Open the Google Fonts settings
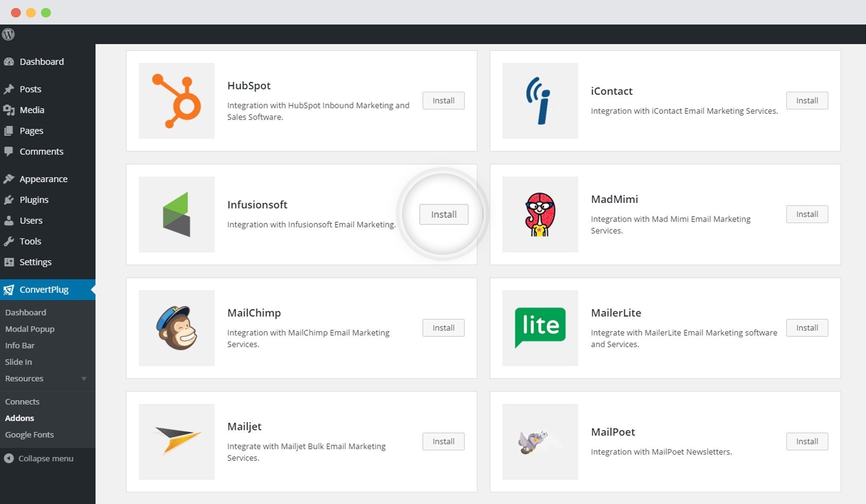Image resolution: width=866 pixels, height=504 pixels. [x=29, y=434]
